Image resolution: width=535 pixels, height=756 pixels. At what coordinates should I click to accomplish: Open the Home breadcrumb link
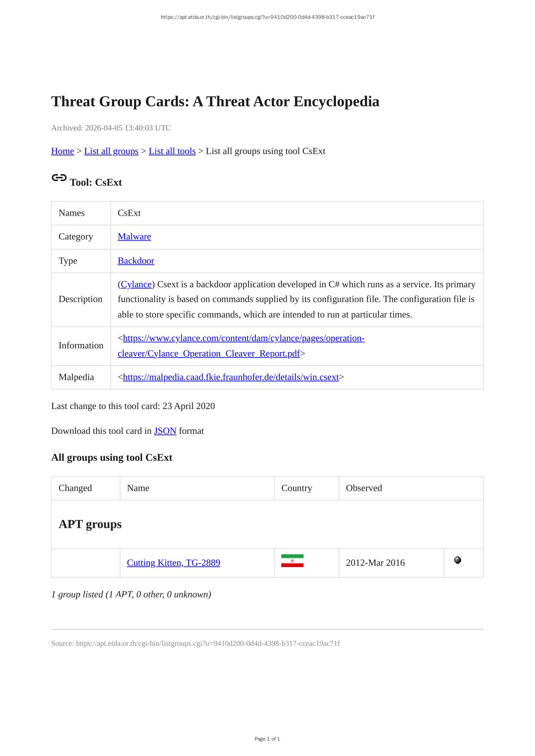point(62,151)
